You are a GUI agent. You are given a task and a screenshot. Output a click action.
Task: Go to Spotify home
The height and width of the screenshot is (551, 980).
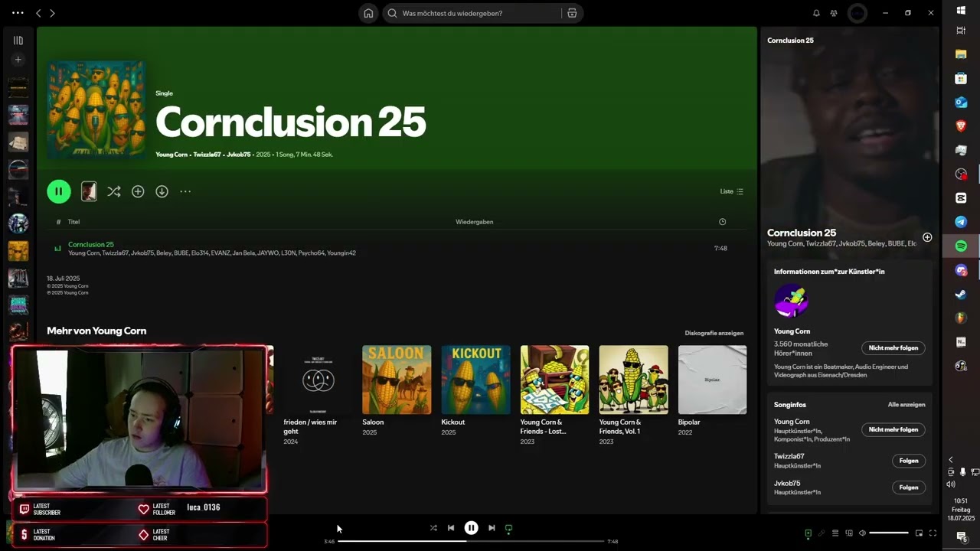click(368, 13)
